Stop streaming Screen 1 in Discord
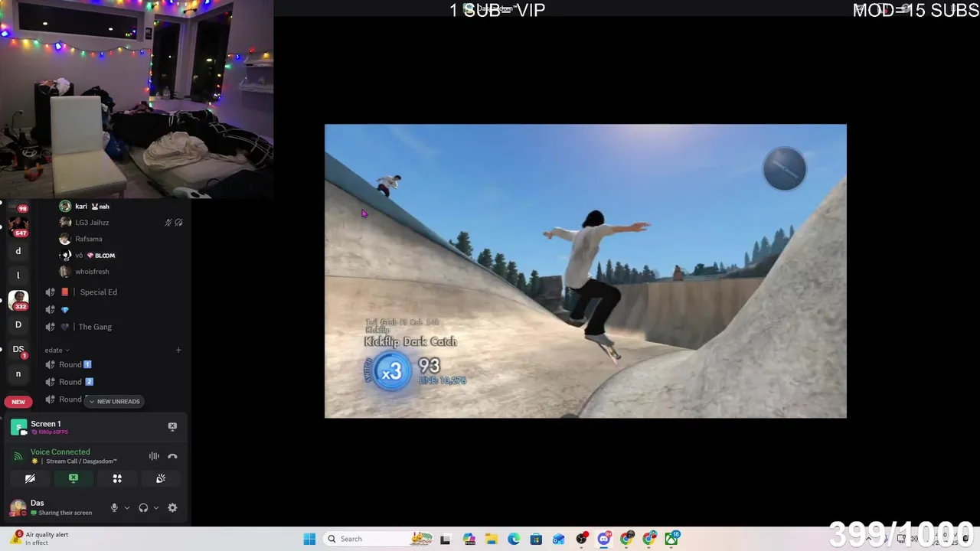Viewport: 980px width, 551px height. [x=172, y=426]
